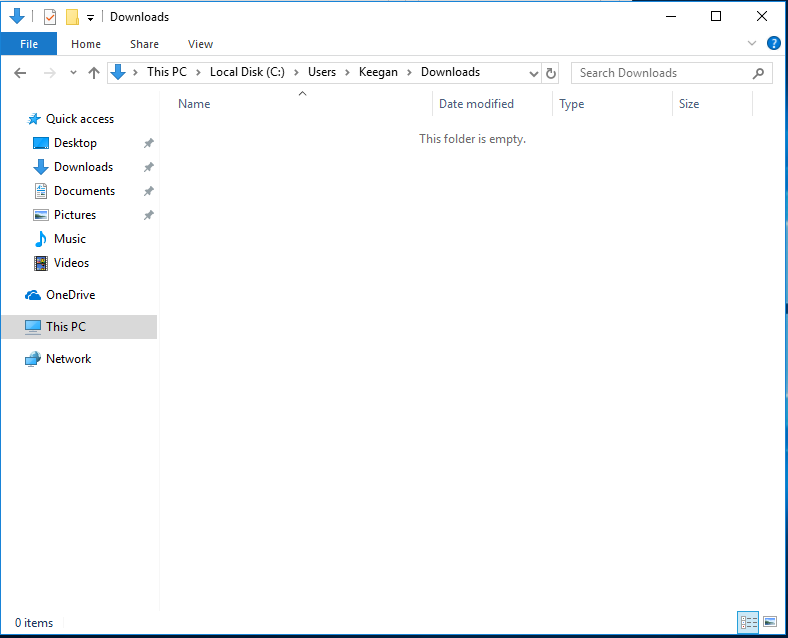
Task: Open the address bar history dropdown
Action: tap(534, 74)
